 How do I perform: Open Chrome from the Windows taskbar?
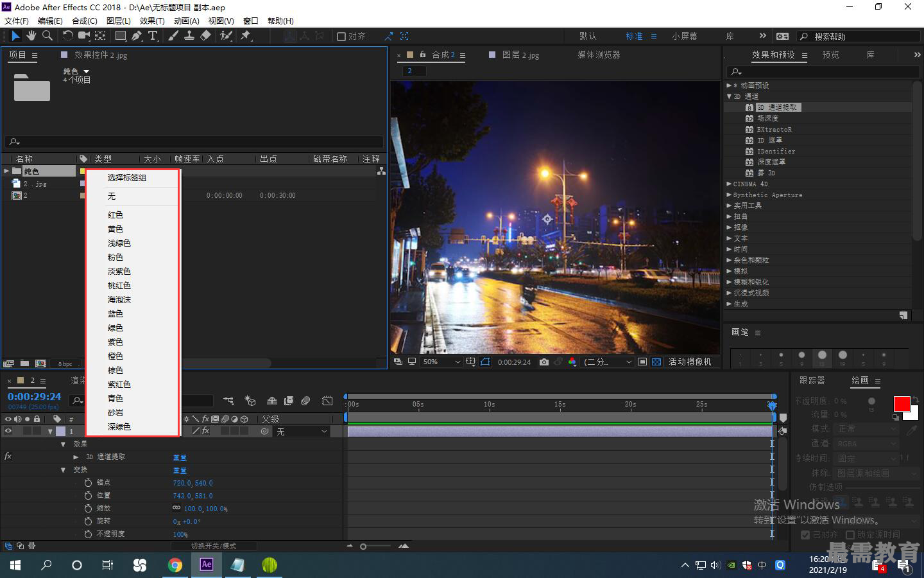[175, 565]
